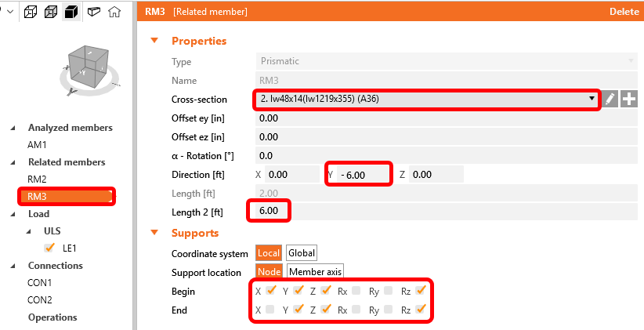Screen dimensions: 644x330
Task: Toggle End Y support checkbox
Action: [298, 309]
